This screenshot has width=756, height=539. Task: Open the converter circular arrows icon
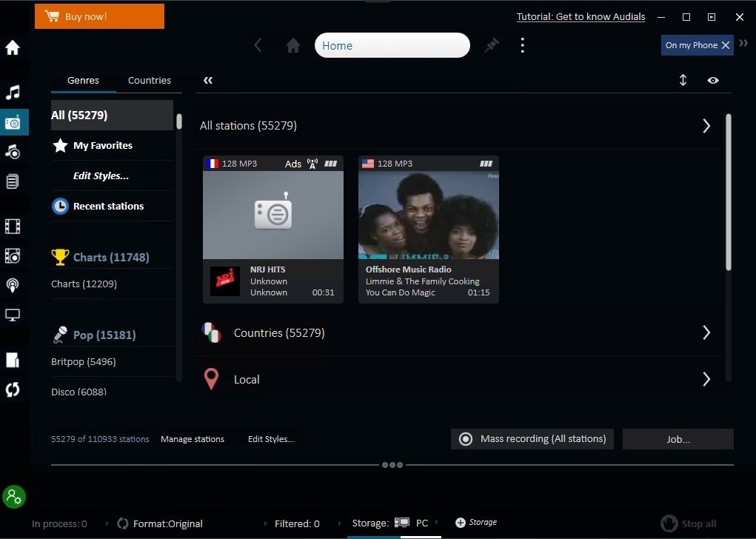pos(13,389)
